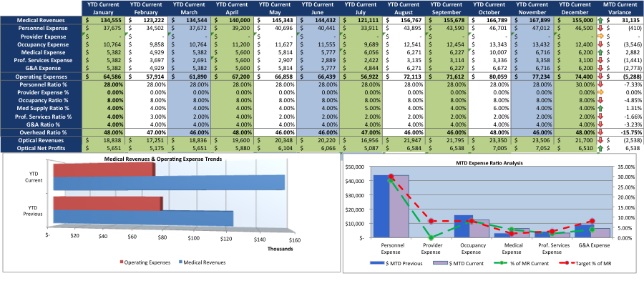Click the YTD Current blue revenue bar

(x=169, y=183)
